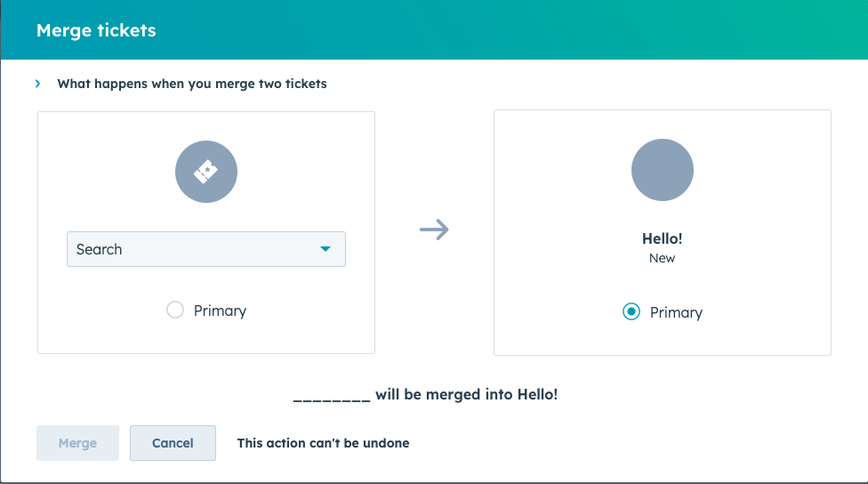Click the right-pointing arrow between the cards
Image resolution: width=868 pixels, height=484 pixels.
point(434,230)
